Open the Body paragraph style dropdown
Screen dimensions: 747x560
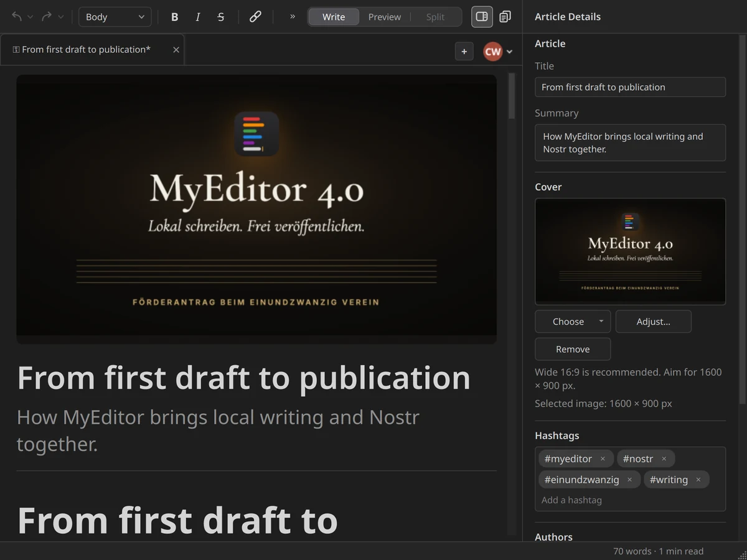point(115,17)
